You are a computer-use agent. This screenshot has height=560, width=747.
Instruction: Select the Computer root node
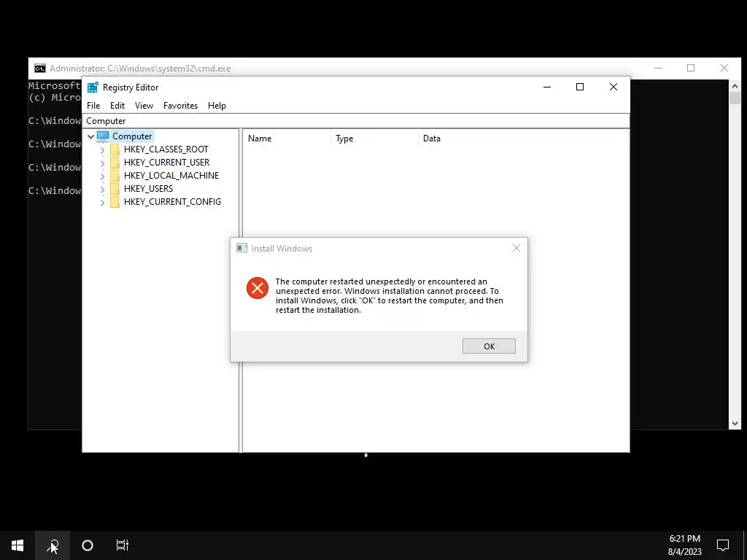point(132,136)
